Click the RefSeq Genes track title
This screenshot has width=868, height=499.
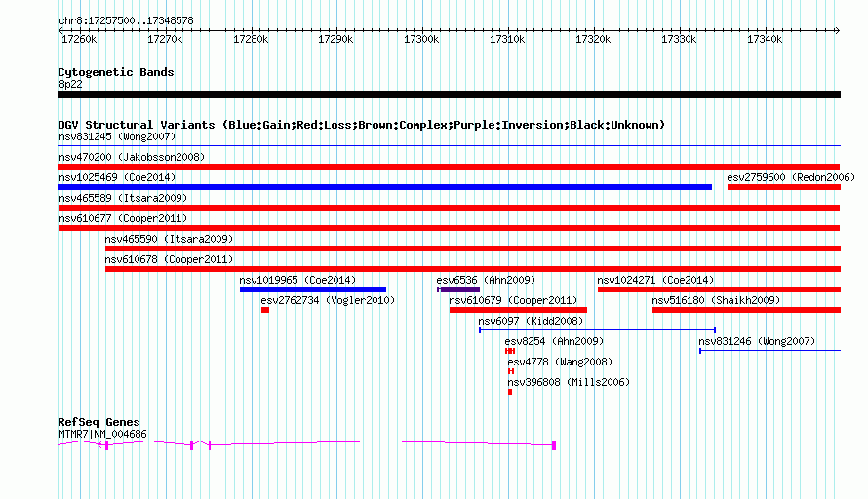pyautogui.click(x=99, y=422)
